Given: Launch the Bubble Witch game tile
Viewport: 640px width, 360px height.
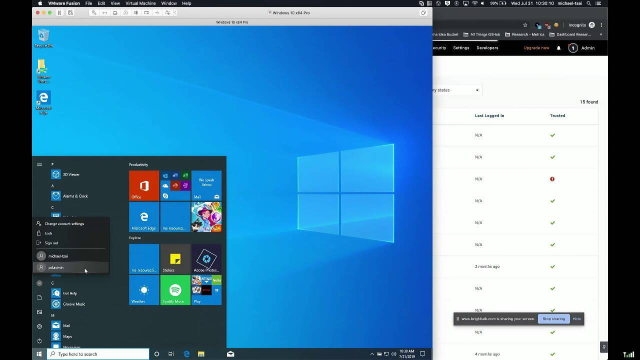Looking at the screenshot, I should (207, 217).
